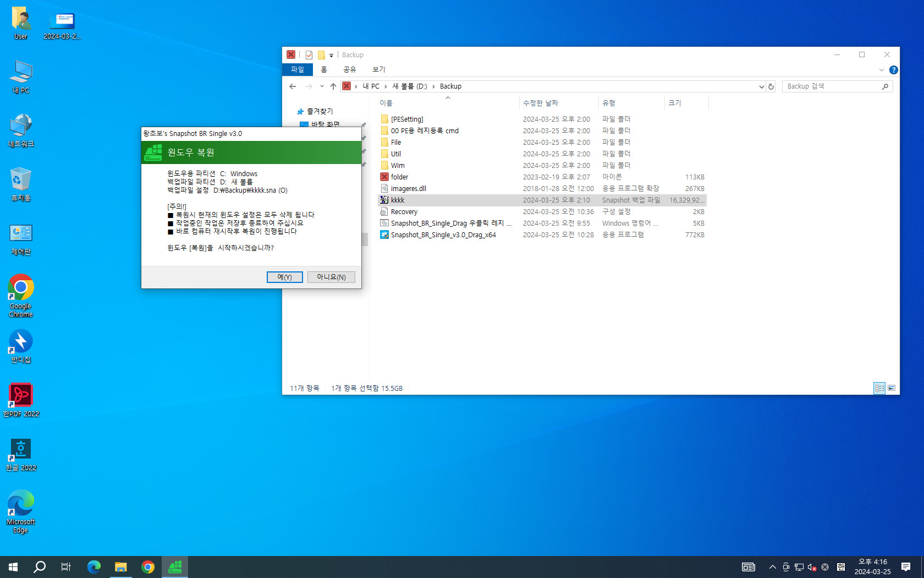Click taskbar clock showing 오후 4:16
Image resolution: width=924 pixels, height=578 pixels.
point(872,567)
